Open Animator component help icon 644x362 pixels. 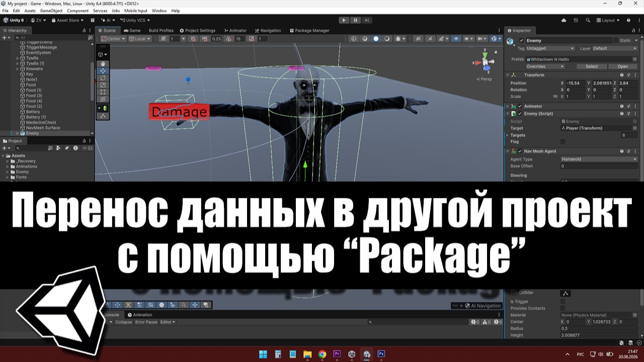pyautogui.click(x=622, y=106)
